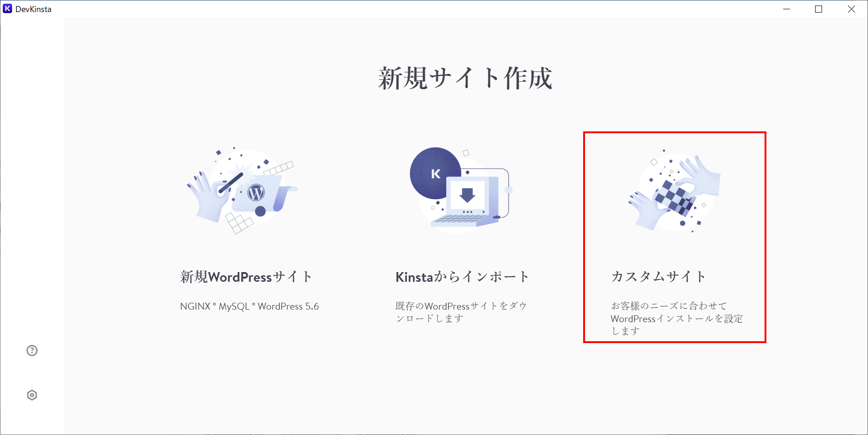The height and width of the screenshot is (435, 868).
Task: Choose カスタムサイト option
Action: pos(658,277)
